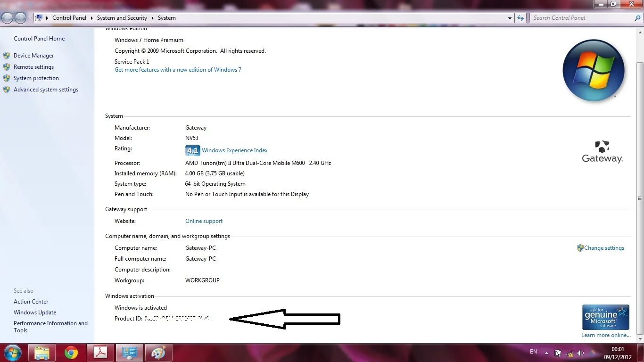This screenshot has height=362, width=644.
Task: Click the 4.1 rating badge icon
Action: pyautogui.click(x=192, y=150)
